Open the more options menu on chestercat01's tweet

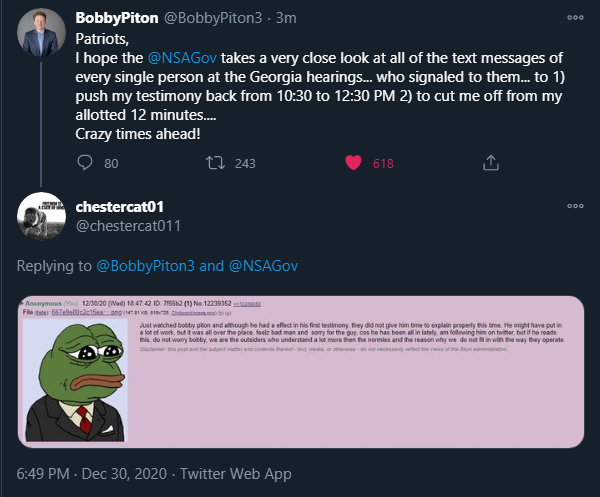(575, 206)
